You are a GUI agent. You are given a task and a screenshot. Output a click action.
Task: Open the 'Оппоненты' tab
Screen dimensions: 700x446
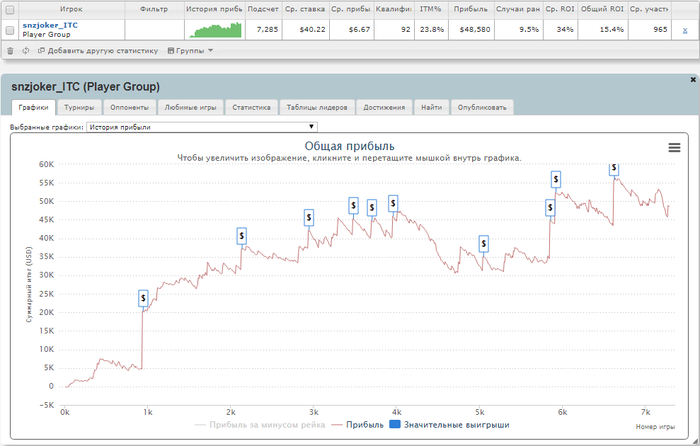coord(129,107)
